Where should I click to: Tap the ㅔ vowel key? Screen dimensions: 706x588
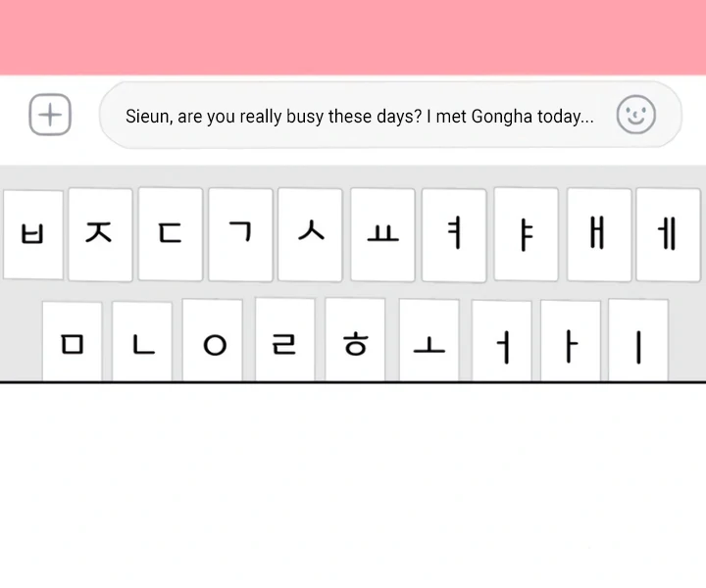pos(668,235)
